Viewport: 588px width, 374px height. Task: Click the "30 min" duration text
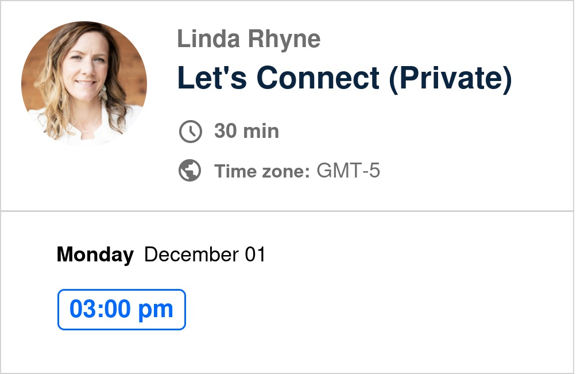click(x=246, y=132)
